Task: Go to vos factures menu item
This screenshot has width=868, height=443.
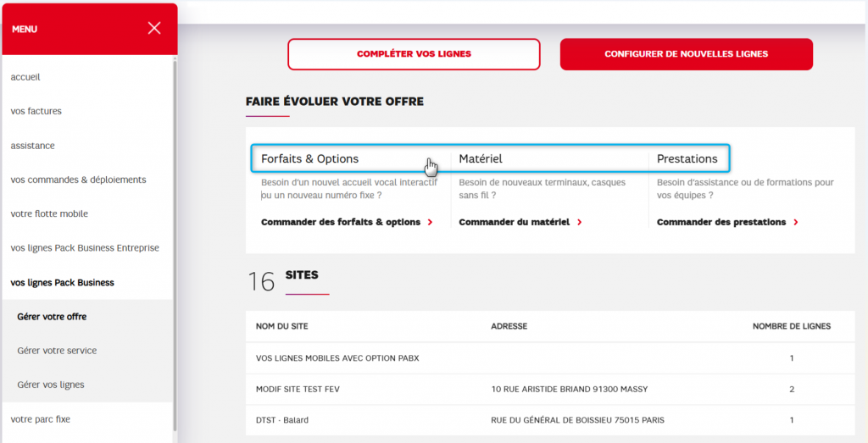Action: (x=36, y=111)
